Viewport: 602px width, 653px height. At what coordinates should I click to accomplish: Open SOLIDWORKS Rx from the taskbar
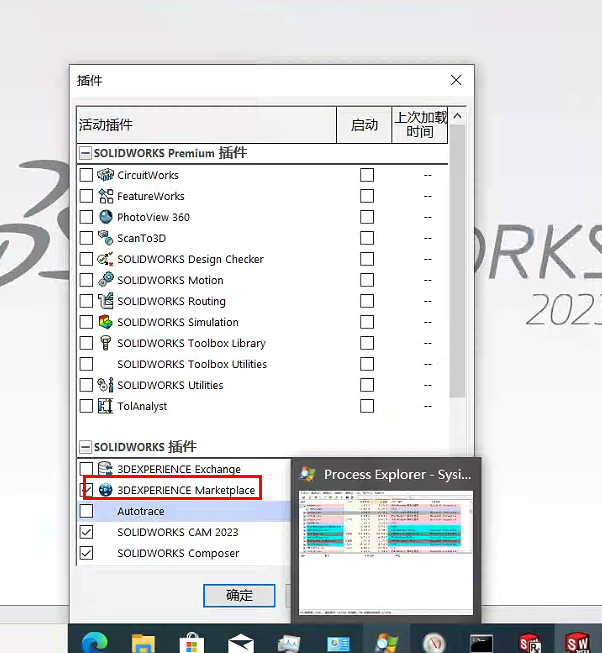(x=530, y=643)
